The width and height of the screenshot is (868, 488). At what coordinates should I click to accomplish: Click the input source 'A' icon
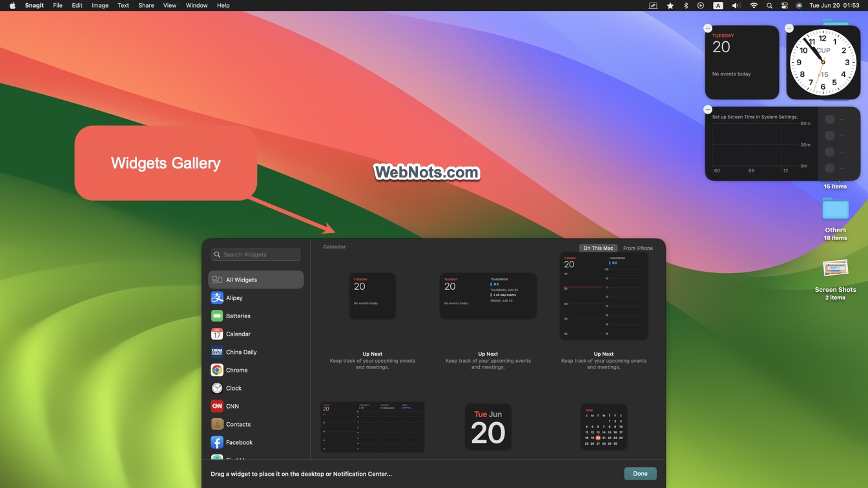pos(718,5)
